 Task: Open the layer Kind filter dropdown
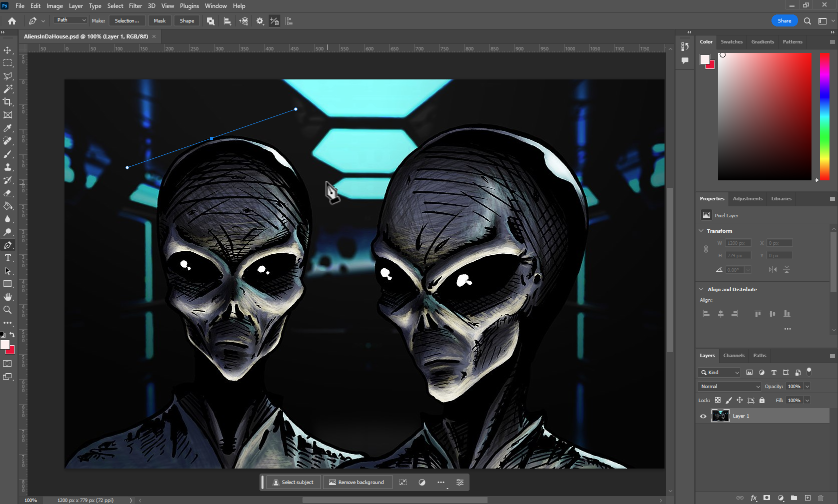pyautogui.click(x=719, y=372)
